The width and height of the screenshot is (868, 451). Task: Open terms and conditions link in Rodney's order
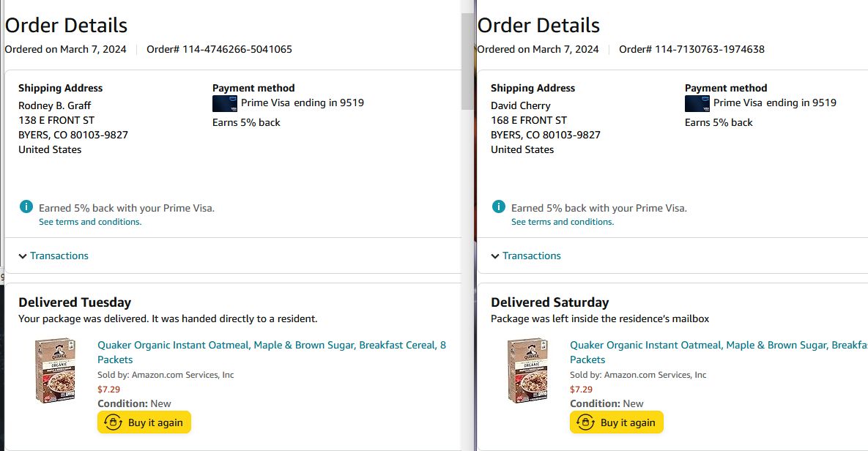pos(90,222)
